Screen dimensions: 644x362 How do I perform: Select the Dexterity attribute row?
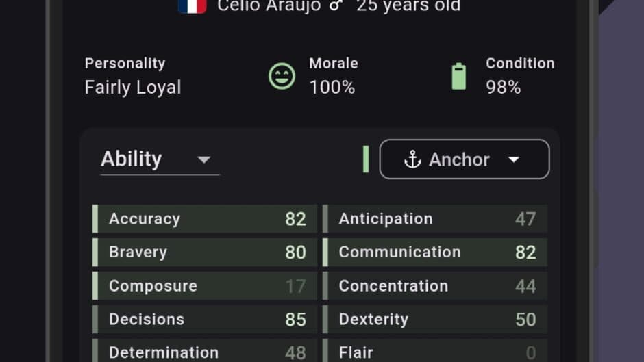pyautogui.click(x=436, y=319)
